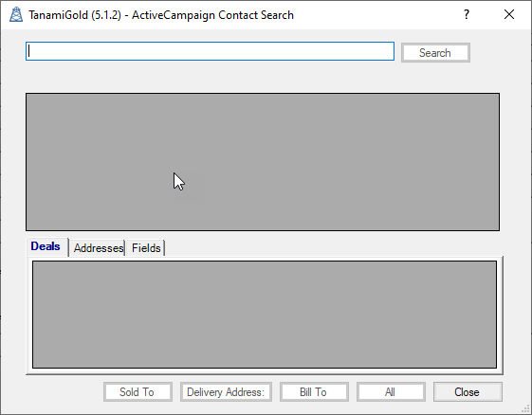Select the Deals tab

click(x=46, y=246)
